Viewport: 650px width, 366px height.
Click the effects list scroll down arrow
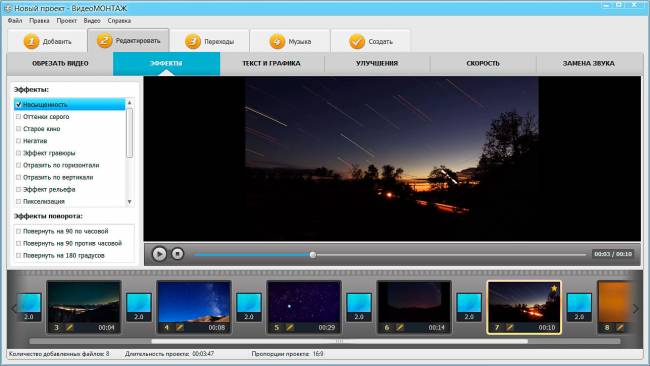[x=129, y=202]
